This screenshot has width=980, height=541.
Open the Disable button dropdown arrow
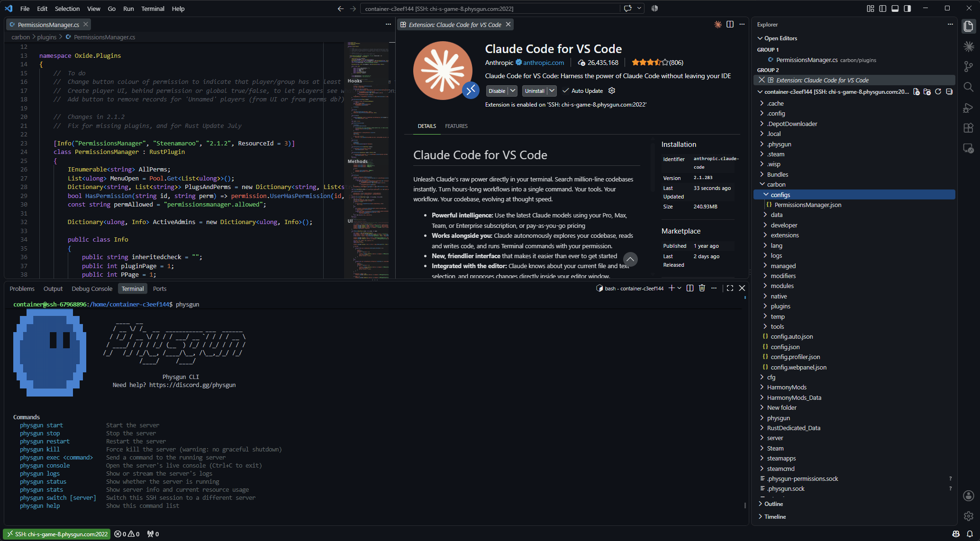513,90
